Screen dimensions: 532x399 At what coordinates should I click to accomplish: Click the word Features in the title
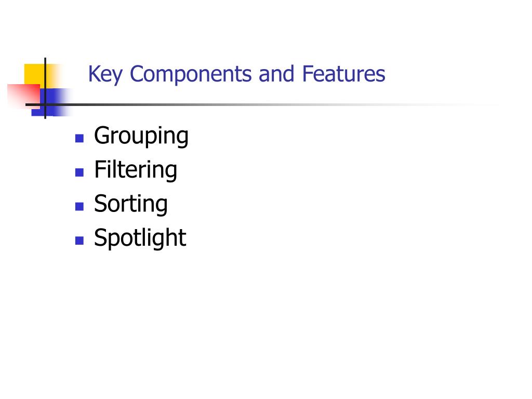(344, 74)
